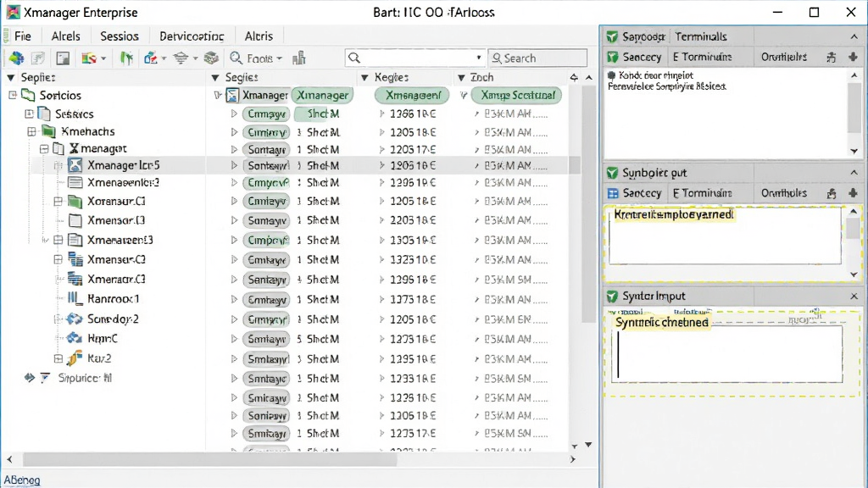Image resolution: width=868 pixels, height=488 pixels.
Task: Click the ABeneg status bar text
Action: [22, 480]
